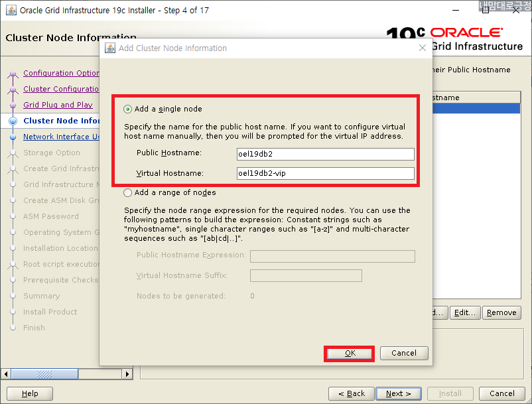532x404 pixels.
Task: Minimize the Oracle installer window
Action: (456, 10)
